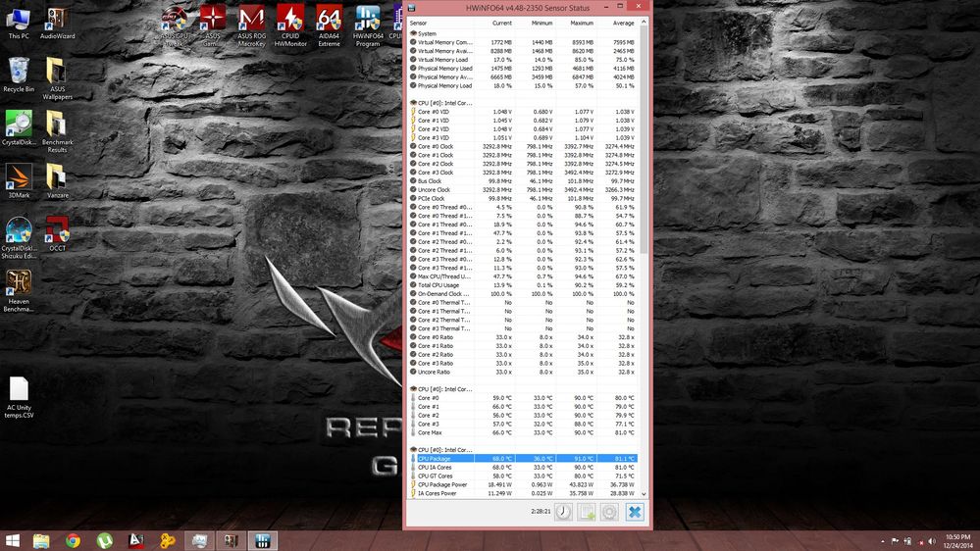The width and height of the screenshot is (980, 551).
Task: Open CPUID HWMonitor desktop shortcut
Action: click(x=290, y=26)
